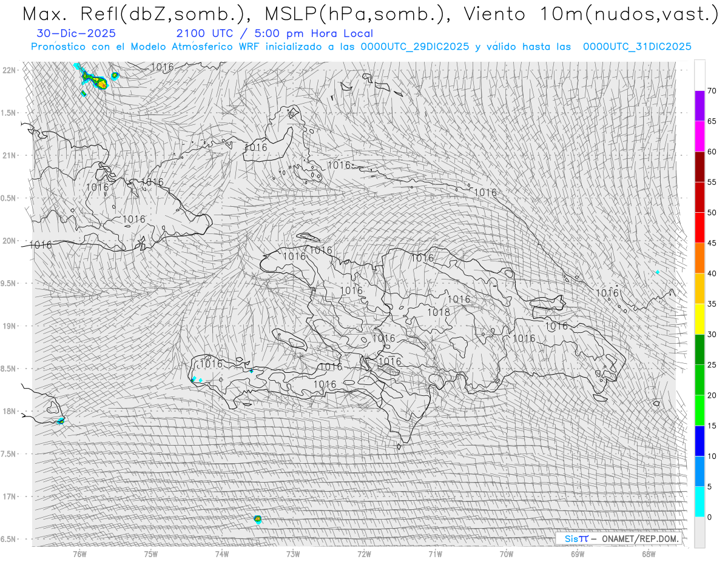Click the 50–55 dBZ red color swatch
Image resolution: width=728 pixels, height=562 pixels.
tap(699, 197)
